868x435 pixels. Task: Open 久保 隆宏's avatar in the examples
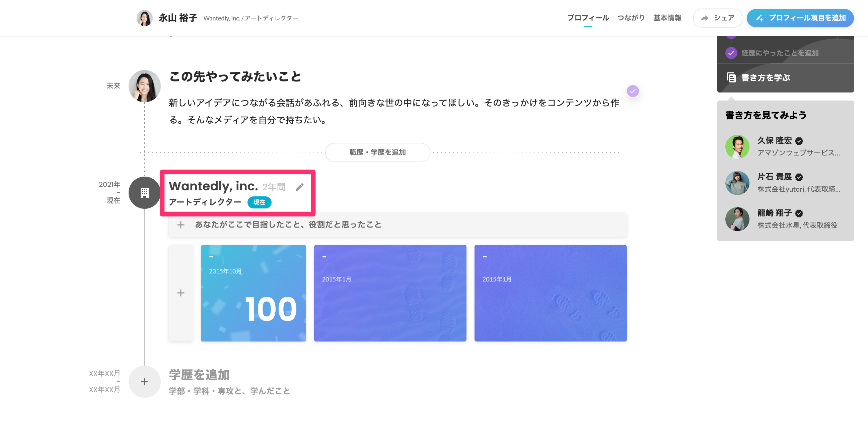coord(737,147)
